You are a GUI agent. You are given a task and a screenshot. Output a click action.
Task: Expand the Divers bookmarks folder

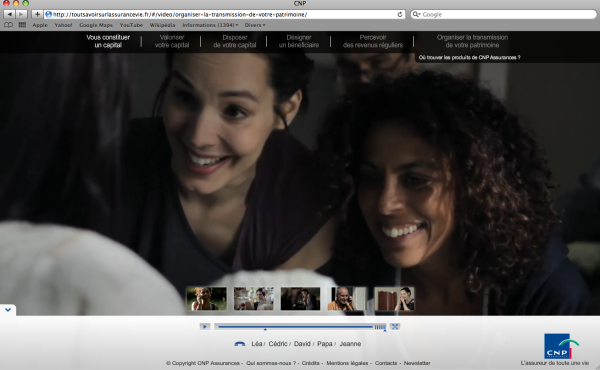pos(254,25)
